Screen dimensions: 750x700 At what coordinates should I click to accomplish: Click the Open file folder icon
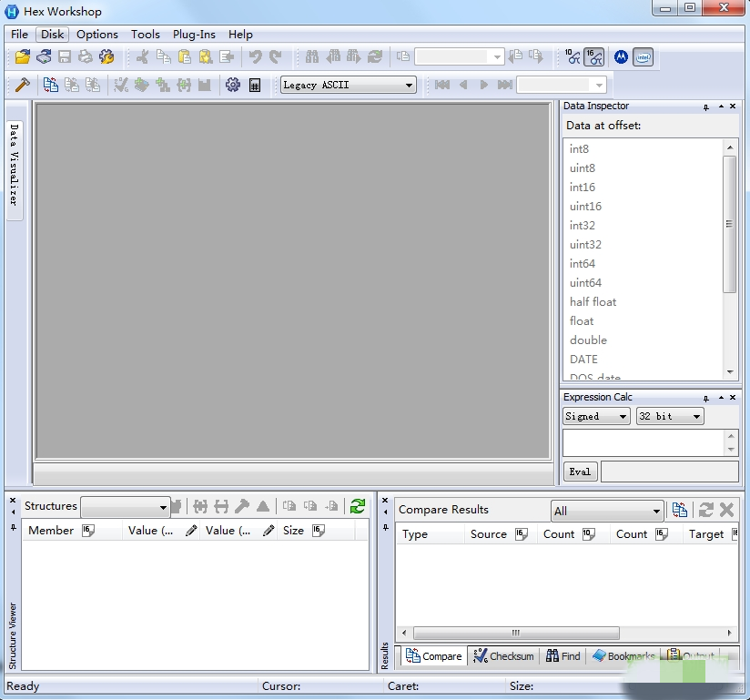tap(23, 56)
